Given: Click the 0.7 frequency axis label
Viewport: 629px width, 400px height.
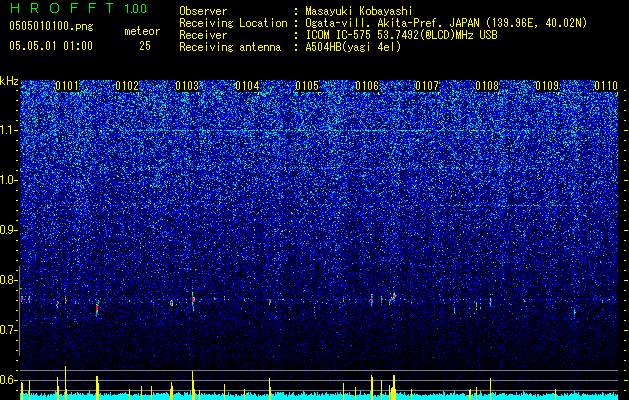Looking at the screenshot, I should pyautogui.click(x=9, y=330).
